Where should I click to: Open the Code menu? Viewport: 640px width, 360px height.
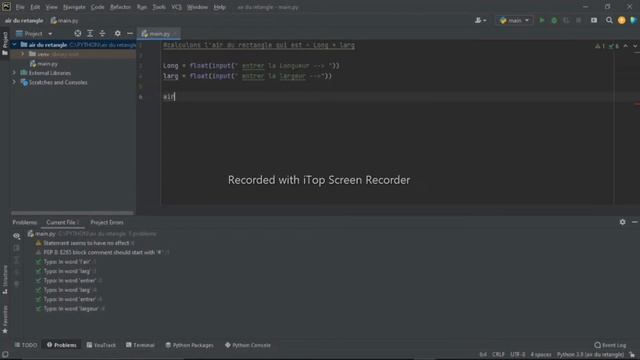pyautogui.click(x=97, y=7)
